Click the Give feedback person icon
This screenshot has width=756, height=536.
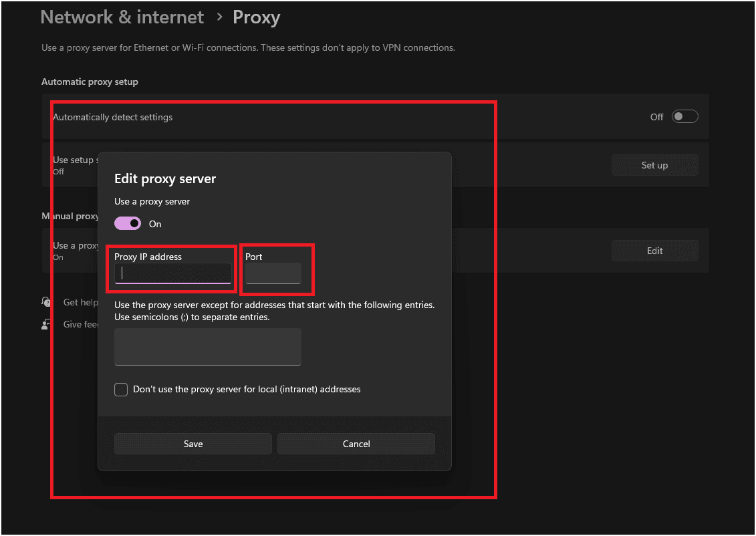click(x=46, y=324)
